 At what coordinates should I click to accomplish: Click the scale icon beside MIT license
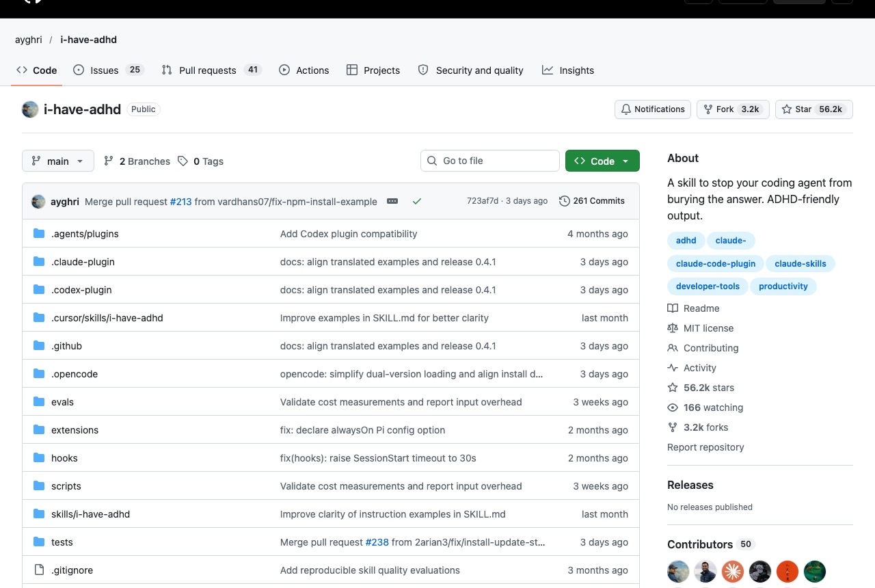673,328
